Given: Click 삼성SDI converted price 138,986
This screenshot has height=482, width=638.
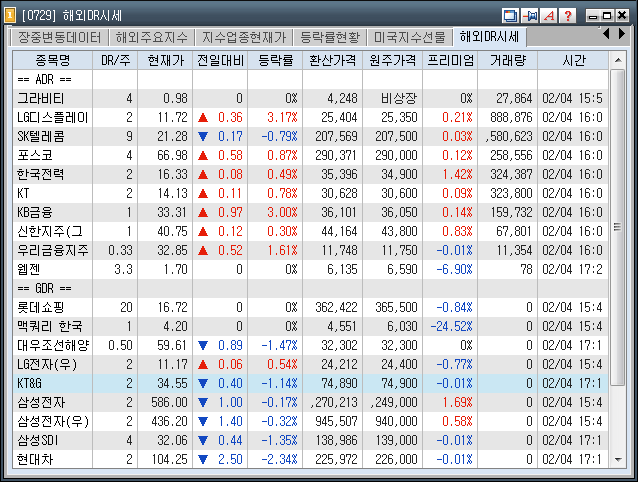Looking at the screenshot, I should click(x=336, y=441).
